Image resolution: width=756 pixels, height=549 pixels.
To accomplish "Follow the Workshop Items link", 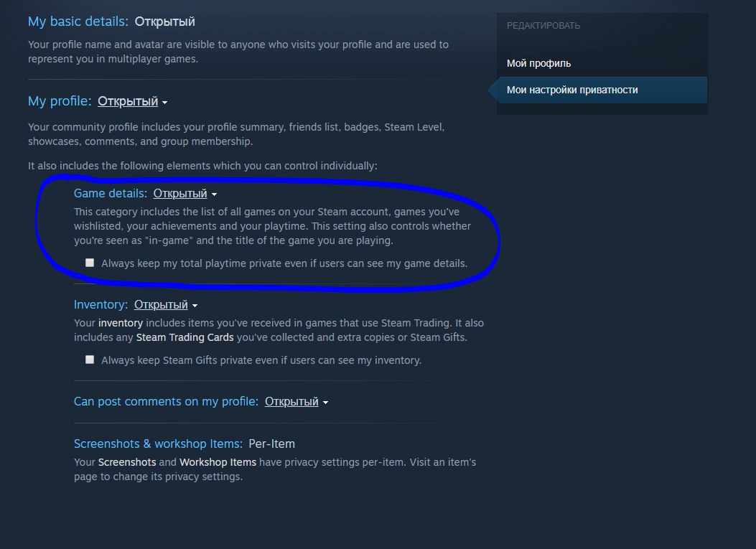I will pyautogui.click(x=218, y=462).
